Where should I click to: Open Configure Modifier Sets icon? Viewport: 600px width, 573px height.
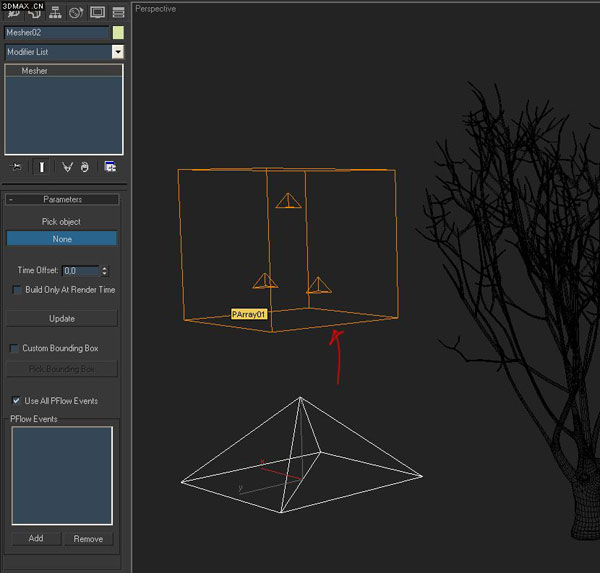[x=110, y=167]
